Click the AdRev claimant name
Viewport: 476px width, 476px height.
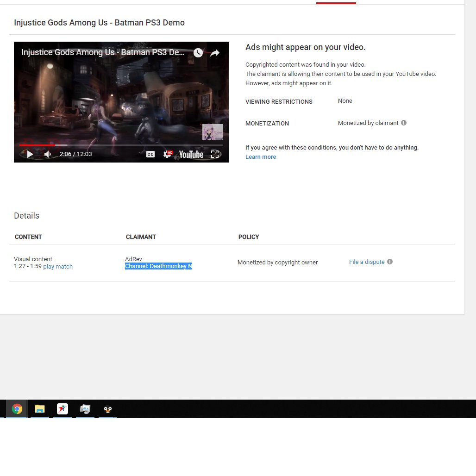pos(133,259)
